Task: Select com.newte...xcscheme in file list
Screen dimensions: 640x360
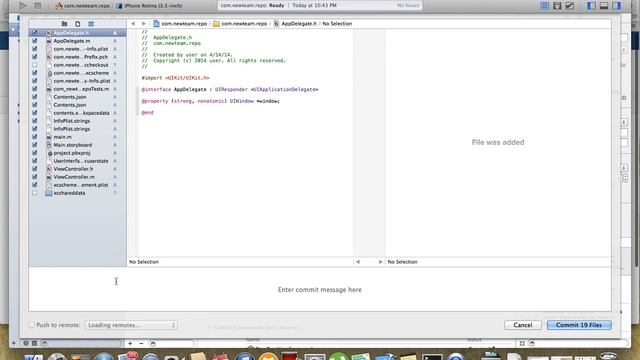Action: click(x=78, y=73)
